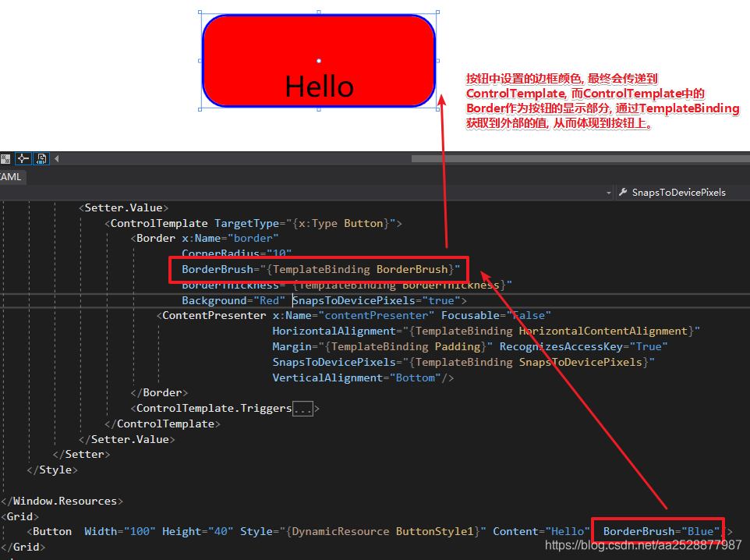Image resolution: width=750 pixels, height=560 pixels.
Task: Click Content="Hello" attribute
Action: click(542, 532)
